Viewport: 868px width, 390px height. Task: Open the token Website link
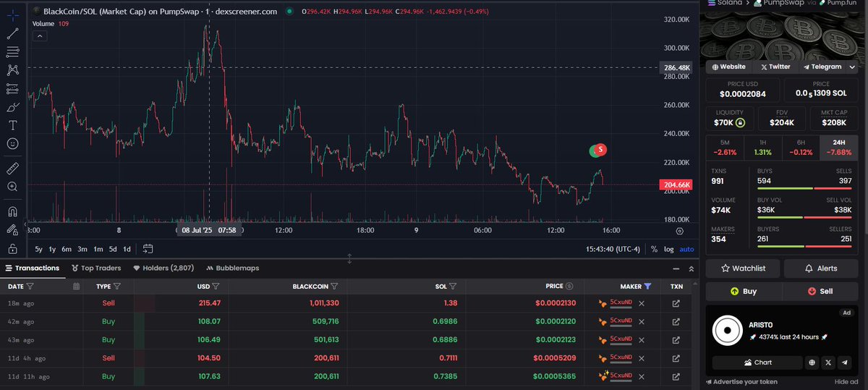coord(728,67)
